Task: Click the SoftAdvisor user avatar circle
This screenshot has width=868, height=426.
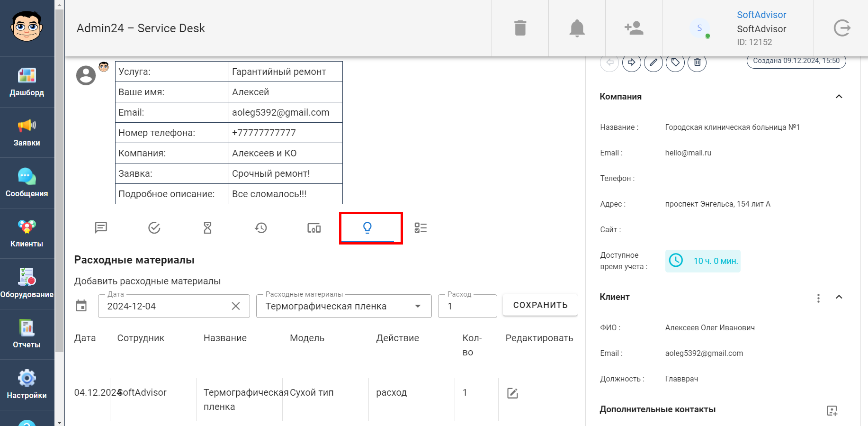Action: tap(699, 28)
